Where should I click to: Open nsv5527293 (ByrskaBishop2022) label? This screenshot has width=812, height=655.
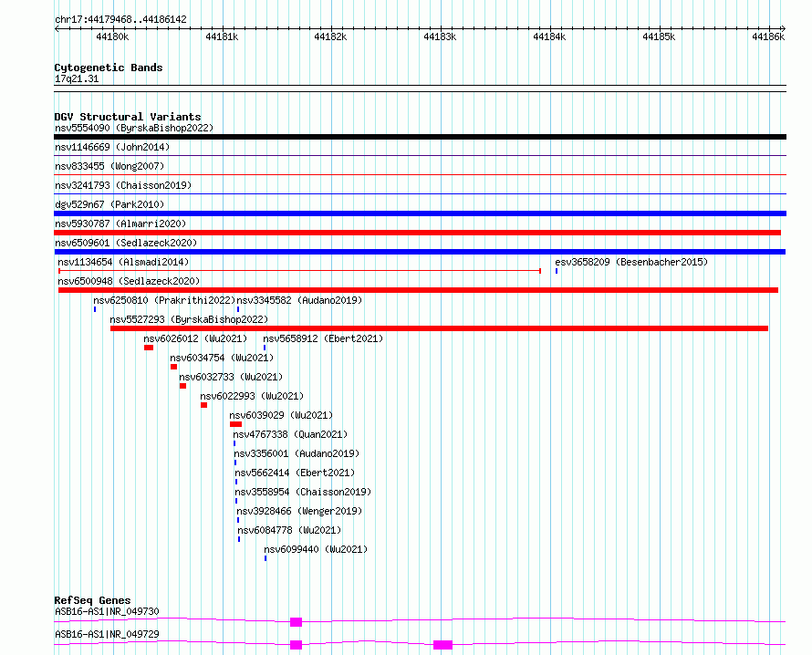pyautogui.click(x=189, y=319)
